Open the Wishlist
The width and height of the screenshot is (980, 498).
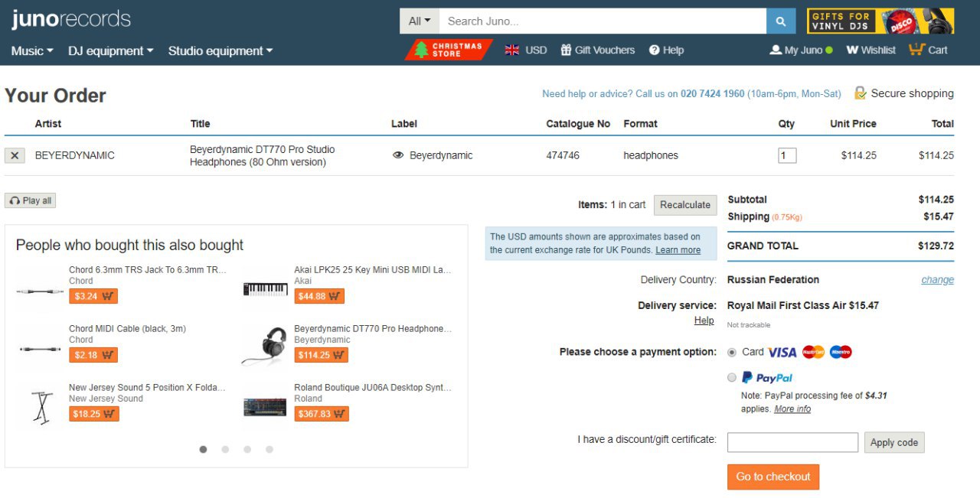(871, 50)
